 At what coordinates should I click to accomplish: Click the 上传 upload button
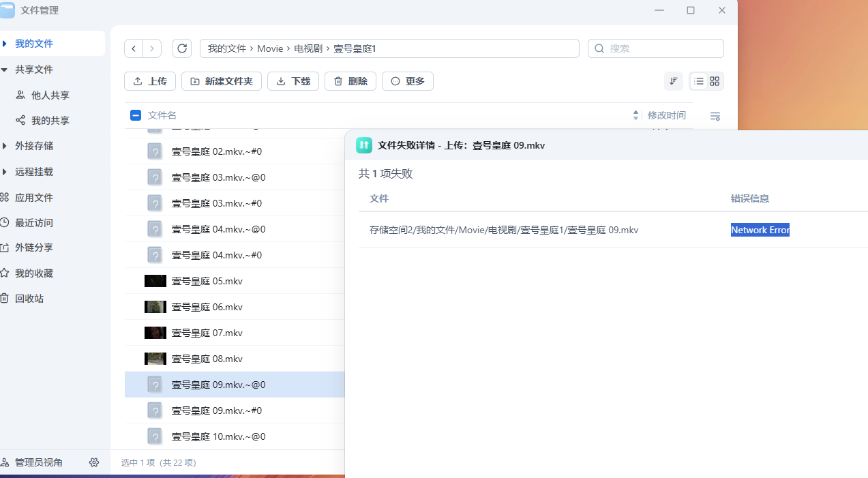coord(150,81)
